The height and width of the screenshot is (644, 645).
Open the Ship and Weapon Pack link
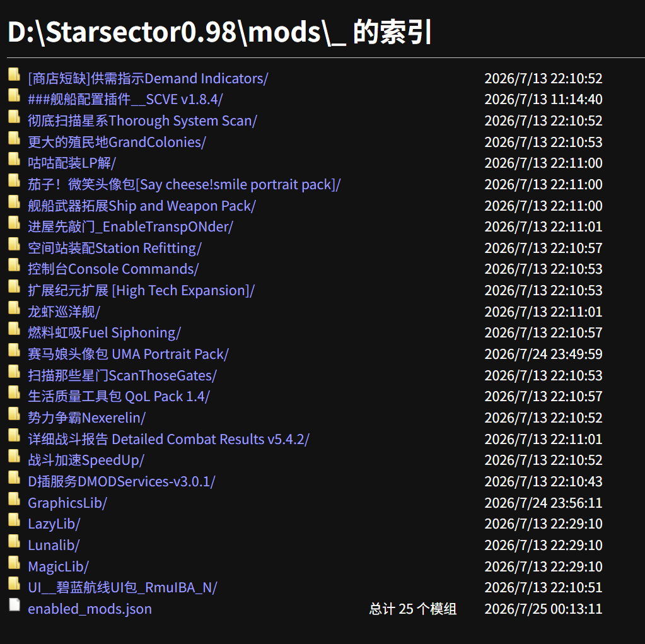(x=142, y=206)
